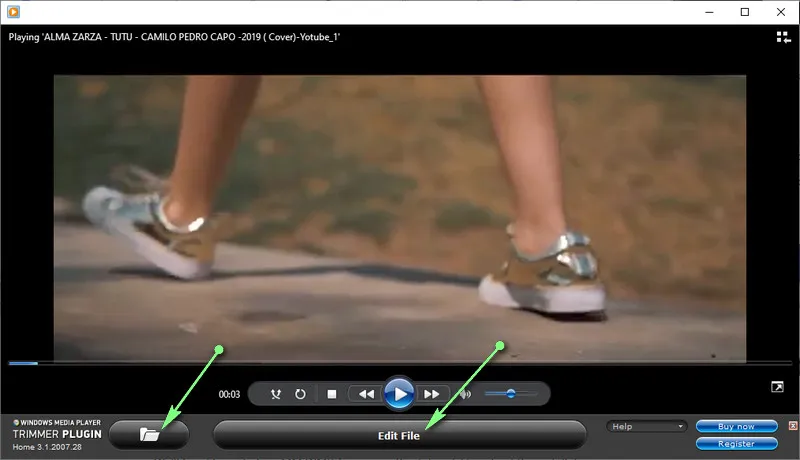The width and height of the screenshot is (800, 460).
Task: Stop playback with the square button
Action: [x=332, y=394]
